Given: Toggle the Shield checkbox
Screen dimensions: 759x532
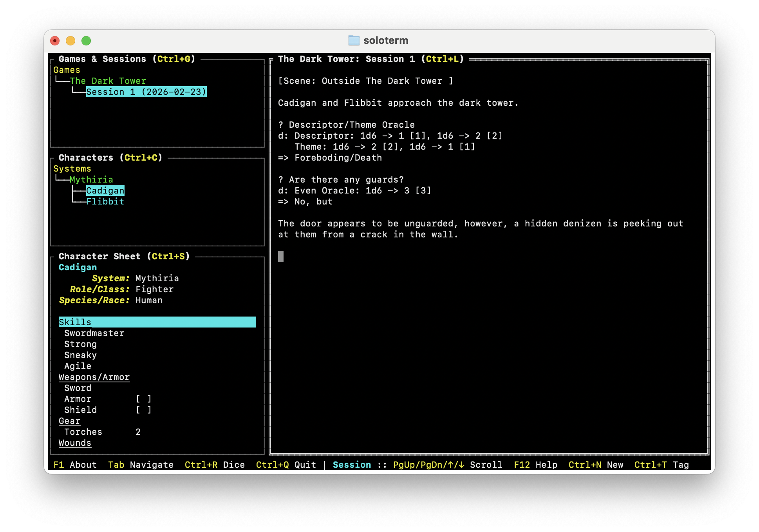Looking at the screenshot, I should click(143, 410).
